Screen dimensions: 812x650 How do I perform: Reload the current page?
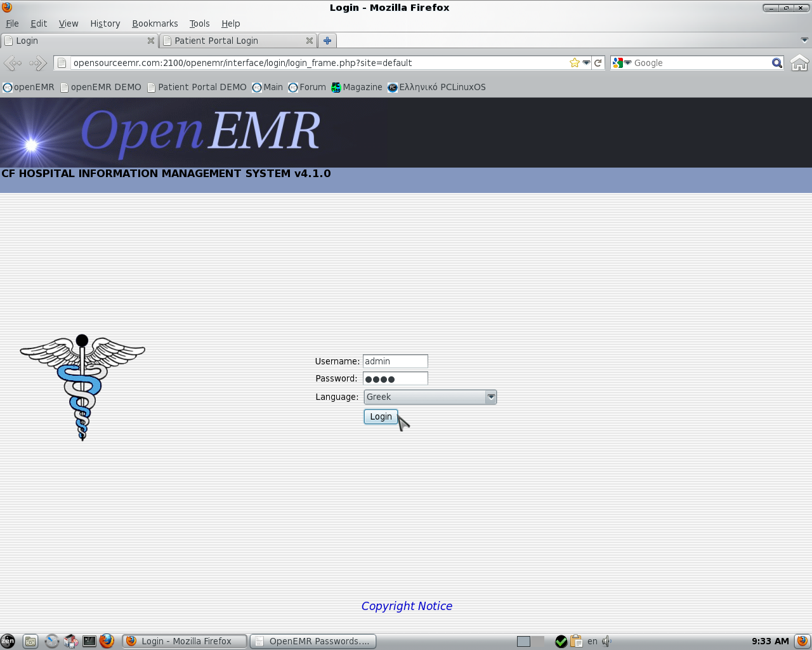598,63
